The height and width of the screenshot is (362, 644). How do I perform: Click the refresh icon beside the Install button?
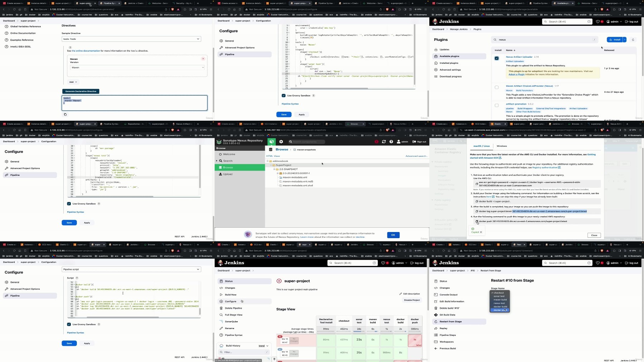(x=633, y=40)
